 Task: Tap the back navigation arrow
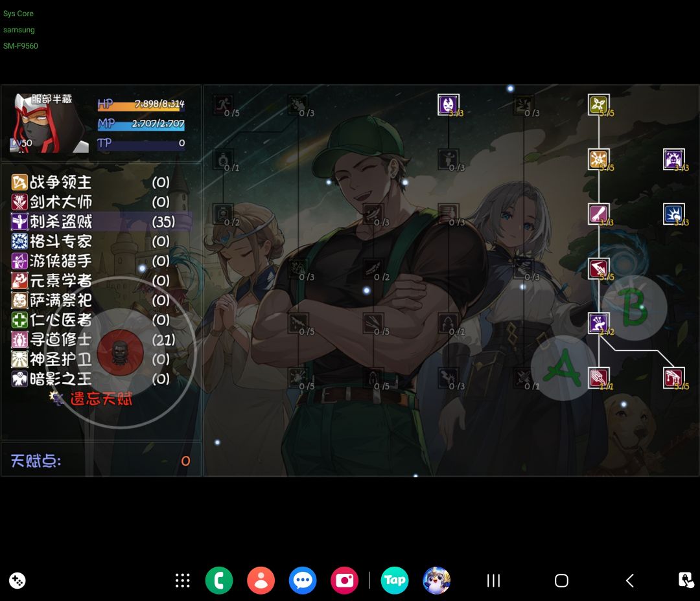click(x=630, y=580)
